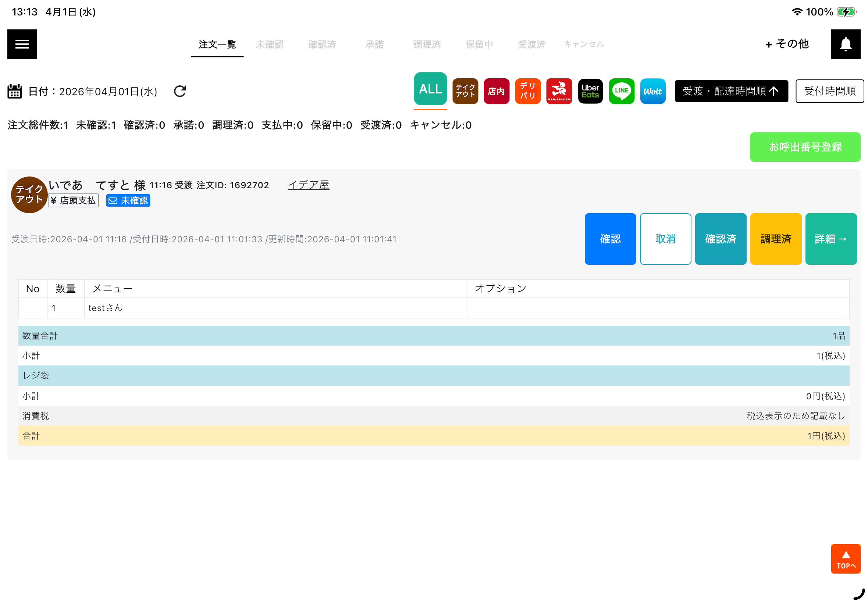Click the blue 確認 button
Viewport: 868px width, 603px height.
(x=610, y=239)
